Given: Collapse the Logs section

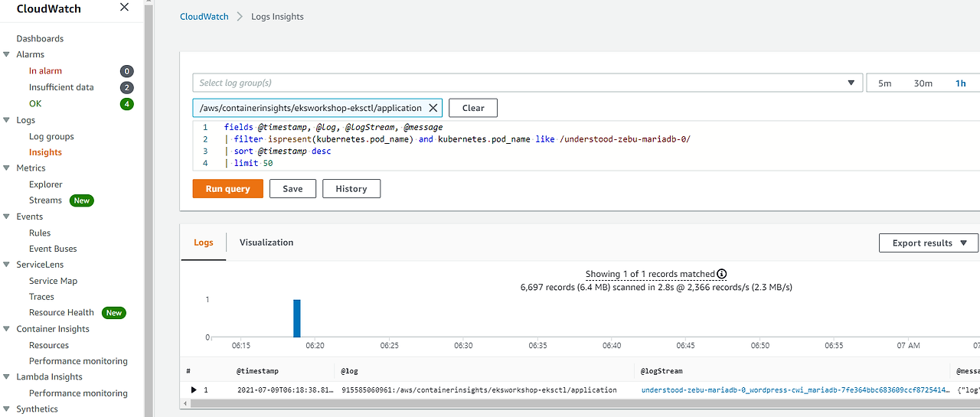Looking at the screenshot, I should [7, 120].
